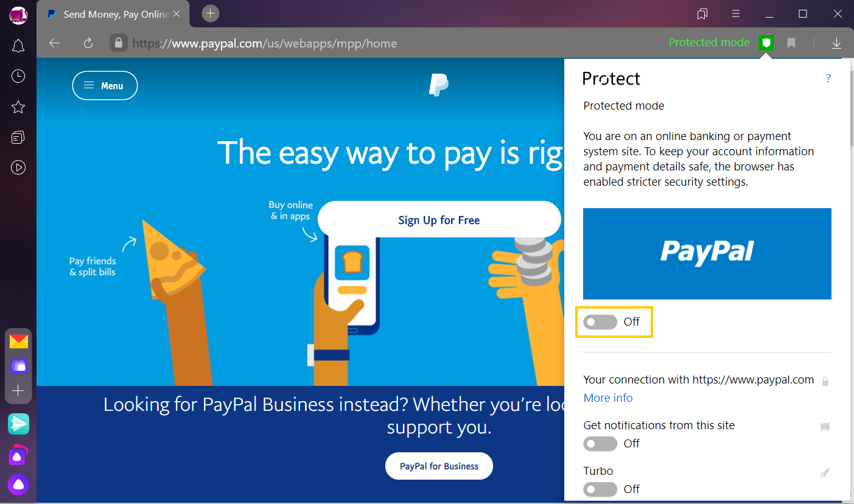Viewport: 854px width, 504px height.
Task: Switch on Turbo mode
Action: coord(600,489)
